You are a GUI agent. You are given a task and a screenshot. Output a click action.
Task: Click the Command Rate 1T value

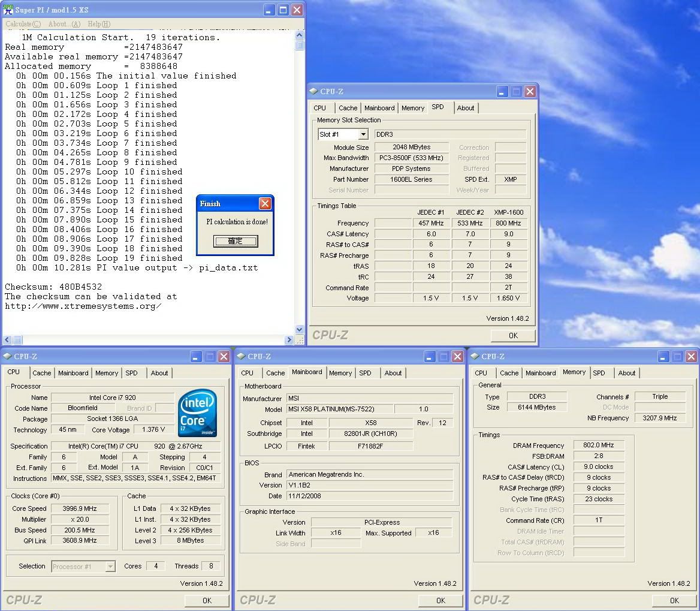coord(598,520)
